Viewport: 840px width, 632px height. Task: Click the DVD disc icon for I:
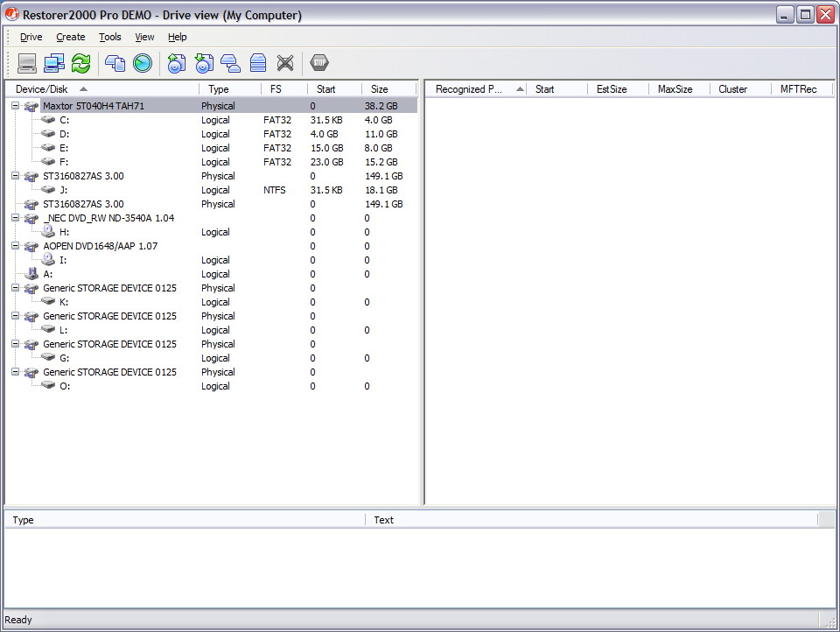[49, 259]
